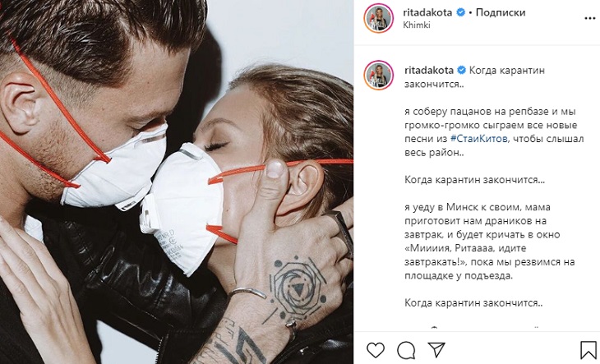Save post with bookmark icon
The width and height of the screenshot is (600, 364).
[588, 350]
